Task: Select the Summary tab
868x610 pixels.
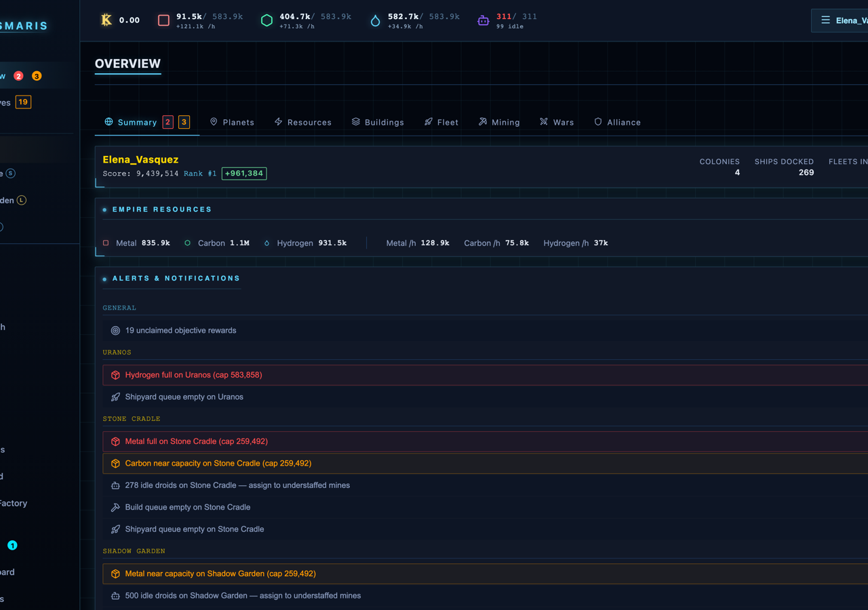Action: click(x=147, y=122)
